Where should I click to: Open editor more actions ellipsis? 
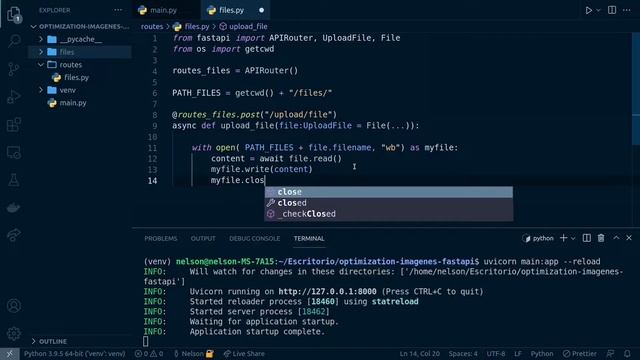tap(627, 10)
